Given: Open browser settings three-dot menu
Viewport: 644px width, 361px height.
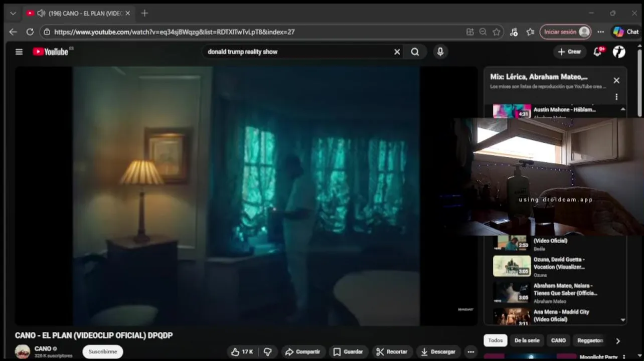Looking at the screenshot, I should pos(601,32).
